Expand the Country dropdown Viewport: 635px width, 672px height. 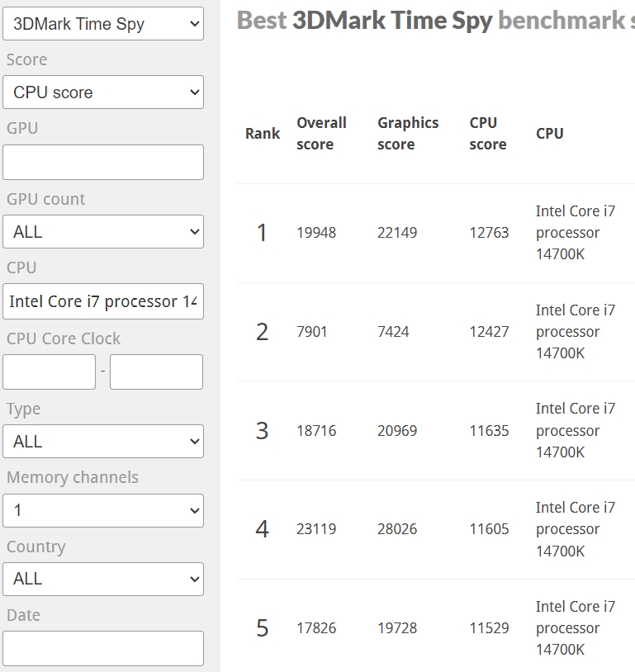[103, 579]
